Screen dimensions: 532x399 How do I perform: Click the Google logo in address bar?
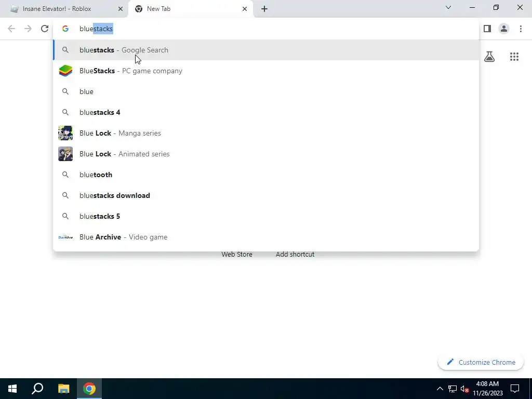click(x=65, y=29)
